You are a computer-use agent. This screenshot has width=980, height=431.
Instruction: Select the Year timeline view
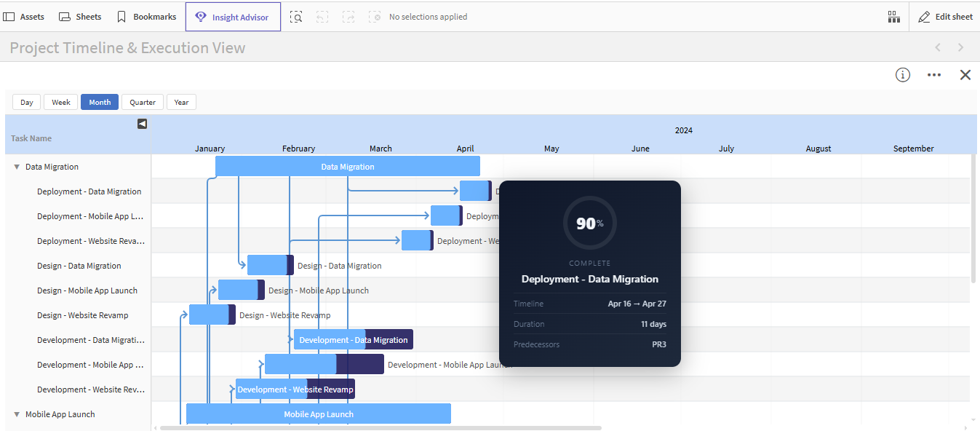tap(181, 103)
